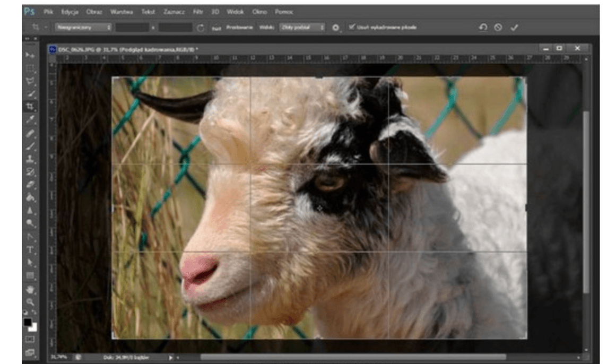Select the Eyedropper tool
The height and width of the screenshot is (364, 607).
[31, 119]
